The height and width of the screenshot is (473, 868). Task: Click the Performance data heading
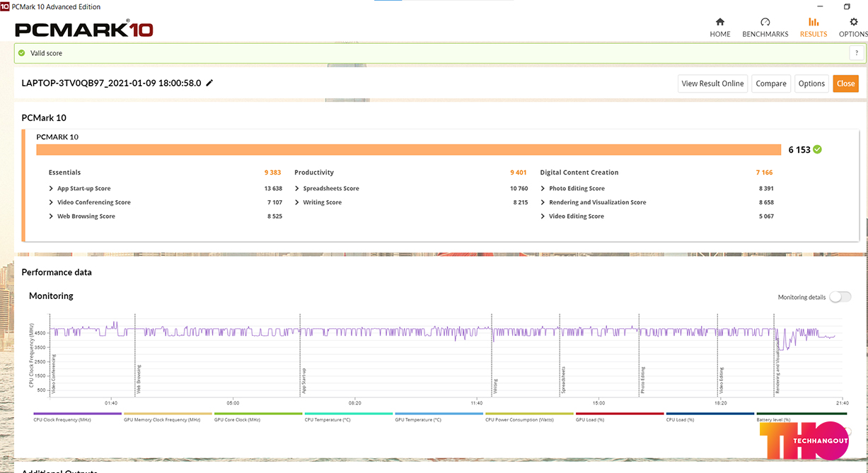point(57,272)
